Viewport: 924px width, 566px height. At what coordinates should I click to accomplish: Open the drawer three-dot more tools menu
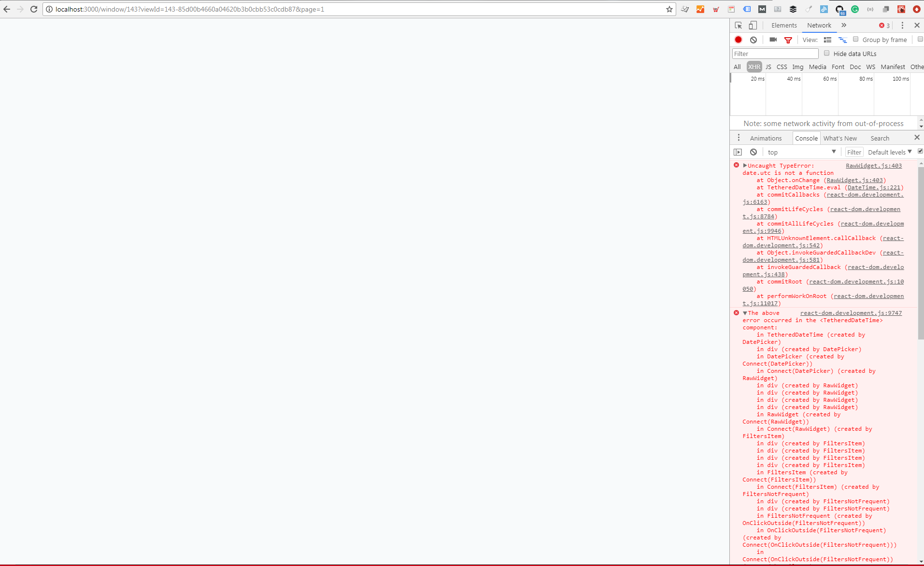tap(739, 138)
